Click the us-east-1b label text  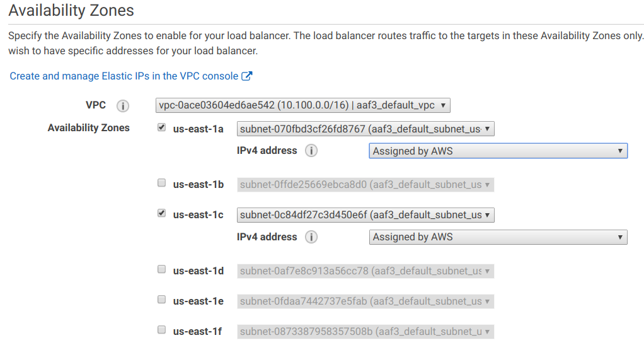click(198, 185)
